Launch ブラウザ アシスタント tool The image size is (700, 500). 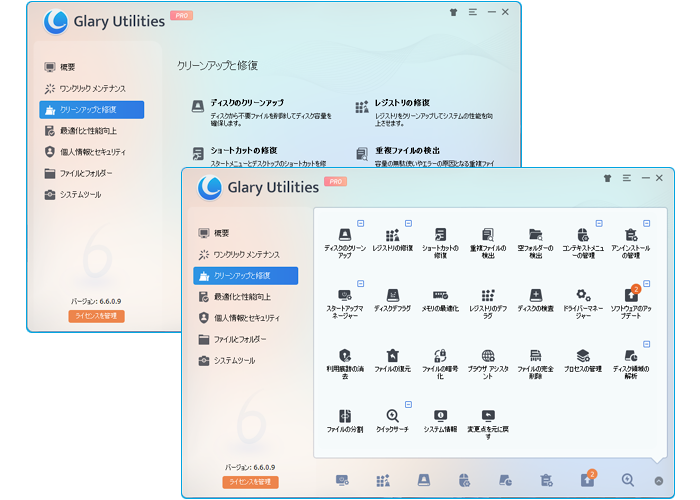click(488, 363)
